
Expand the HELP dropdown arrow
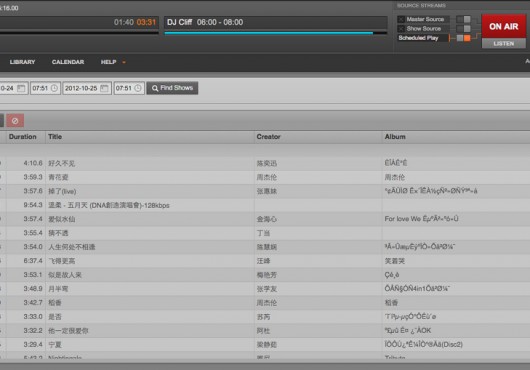point(124,63)
